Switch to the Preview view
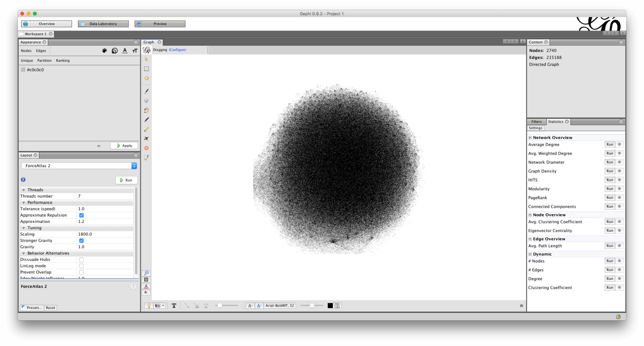 160,24
